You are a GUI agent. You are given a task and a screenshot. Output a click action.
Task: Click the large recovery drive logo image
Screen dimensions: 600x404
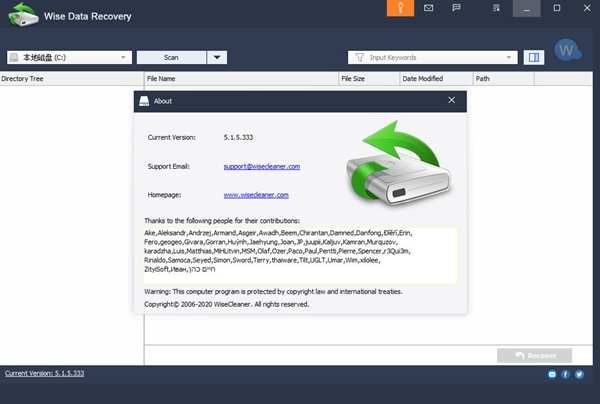399,163
